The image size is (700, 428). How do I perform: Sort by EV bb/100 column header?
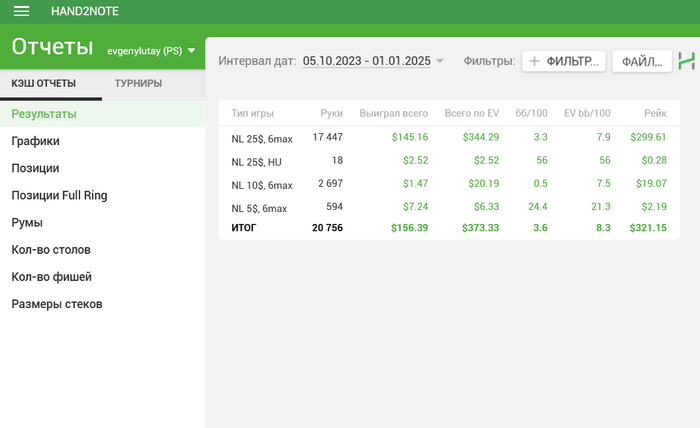point(587,113)
